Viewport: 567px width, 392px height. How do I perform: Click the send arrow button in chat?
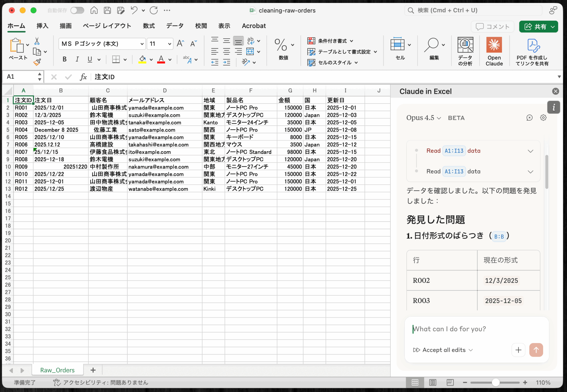[536, 350]
